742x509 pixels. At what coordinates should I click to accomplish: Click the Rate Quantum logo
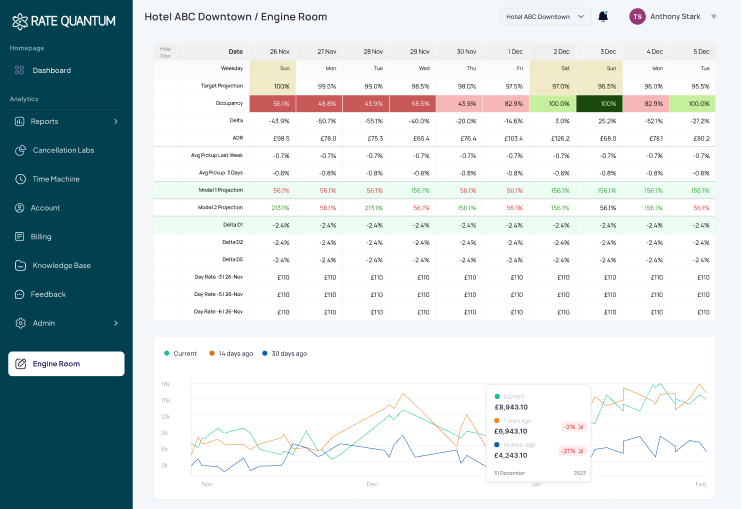click(63, 21)
